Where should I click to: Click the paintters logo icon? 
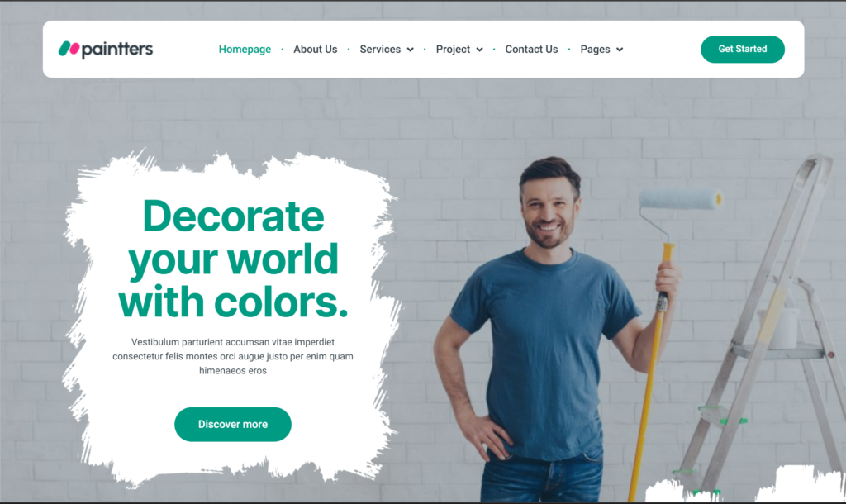[x=69, y=49]
